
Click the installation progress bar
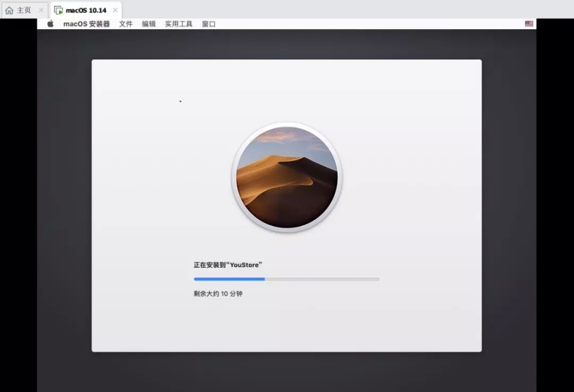click(286, 279)
